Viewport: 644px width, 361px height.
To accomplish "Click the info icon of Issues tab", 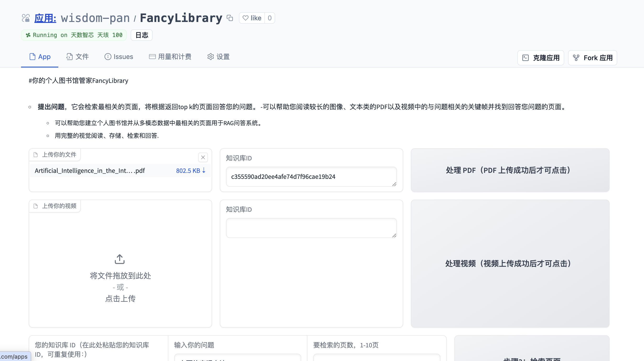I will click(108, 57).
